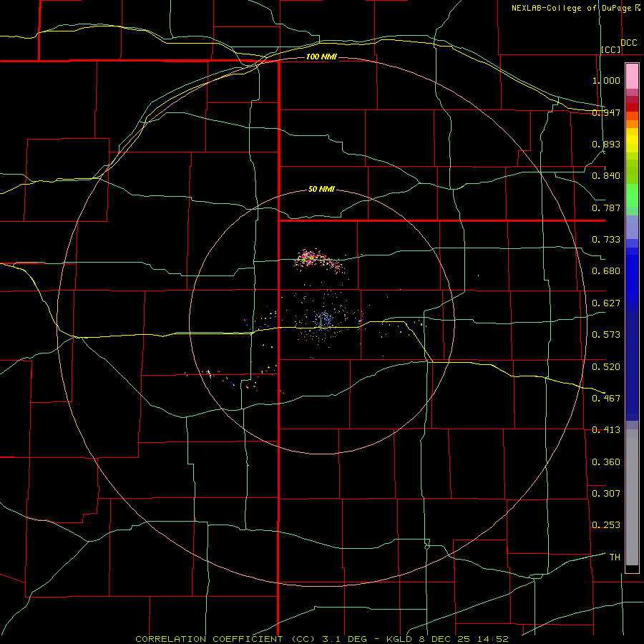Click the 0.360 scale value
This screenshot has height=644, width=644.
coord(606,462)
